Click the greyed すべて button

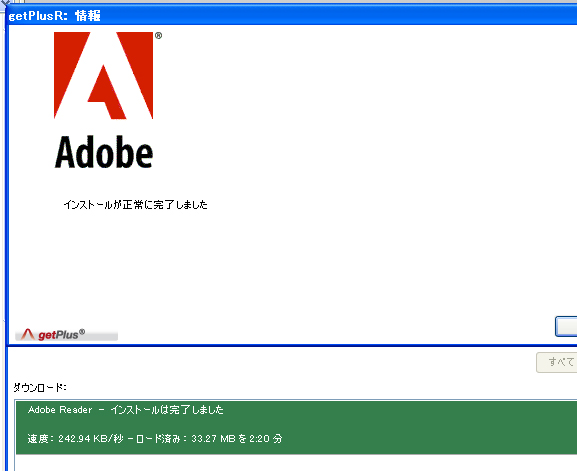point(557,362)
